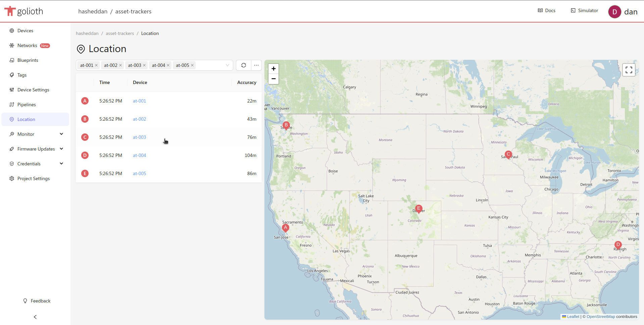Zoom in on the map
This screenshot has height=325, width=644.
(274, 69)
